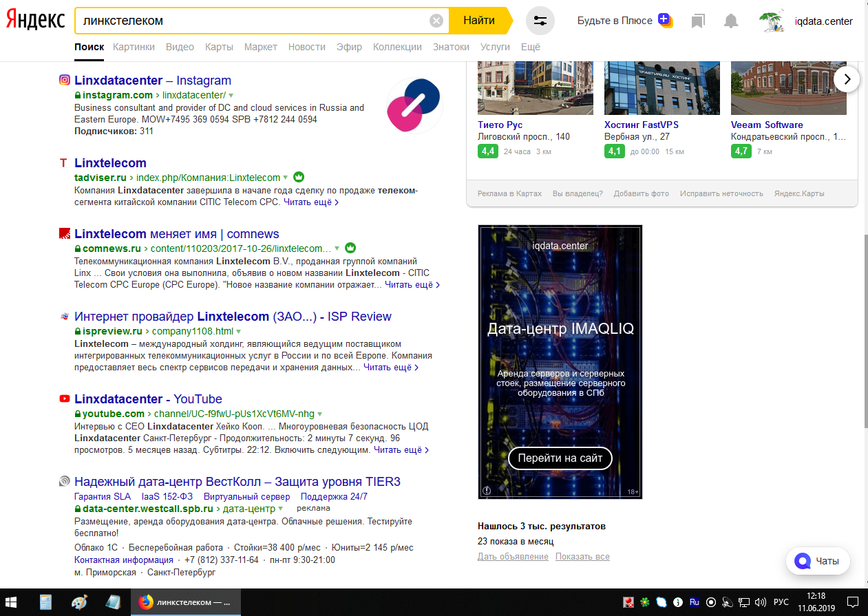Viewport: 868px width, 616px height.
Task: Expand the youtube.com result options arrow
Action: click(x=320, y=414)
